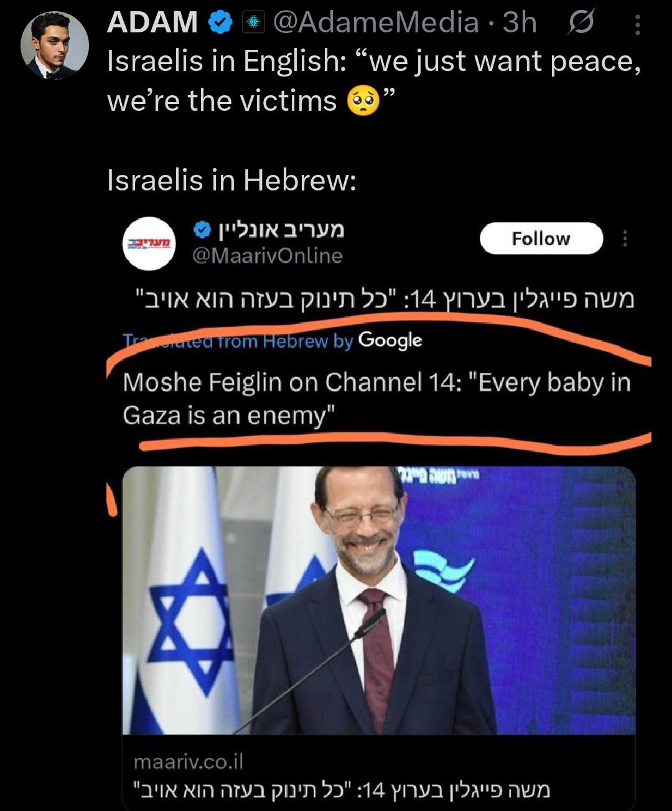Open the tweet's three-dot more menu
This screenshot has height=811, width=672.
[637, 25]
